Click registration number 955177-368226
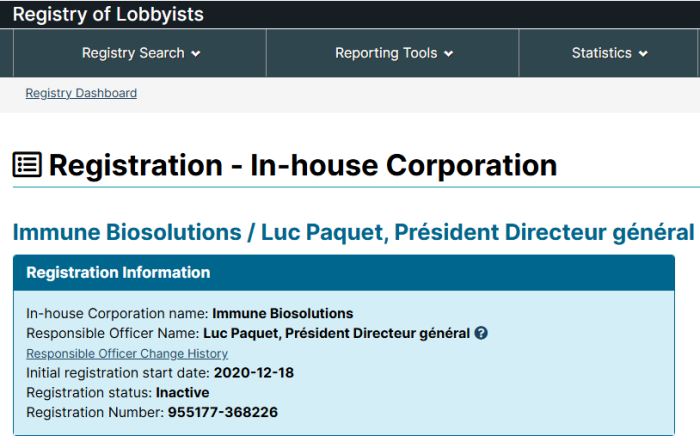This screenshot has width=700, height=436. click(x=222, y=412)
